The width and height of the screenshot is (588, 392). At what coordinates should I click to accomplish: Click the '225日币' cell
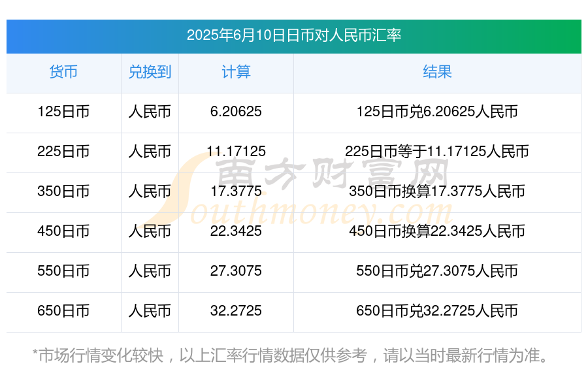tap(63, 152)
